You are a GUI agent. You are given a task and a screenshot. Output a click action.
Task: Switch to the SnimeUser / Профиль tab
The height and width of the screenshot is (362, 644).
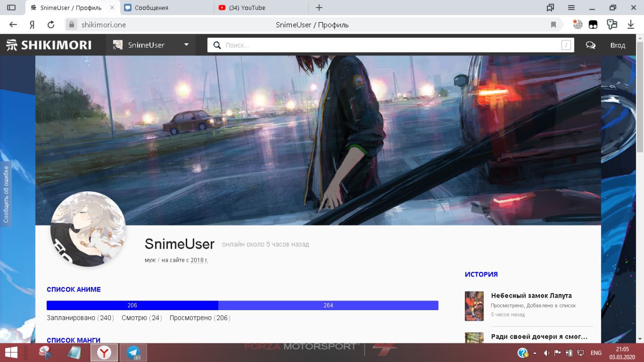70,8
